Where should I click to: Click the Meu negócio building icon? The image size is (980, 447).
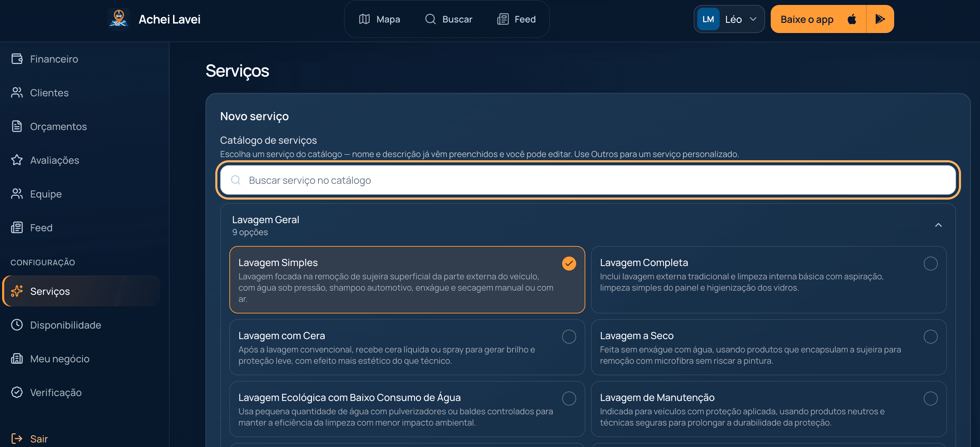tap(17, 358)
